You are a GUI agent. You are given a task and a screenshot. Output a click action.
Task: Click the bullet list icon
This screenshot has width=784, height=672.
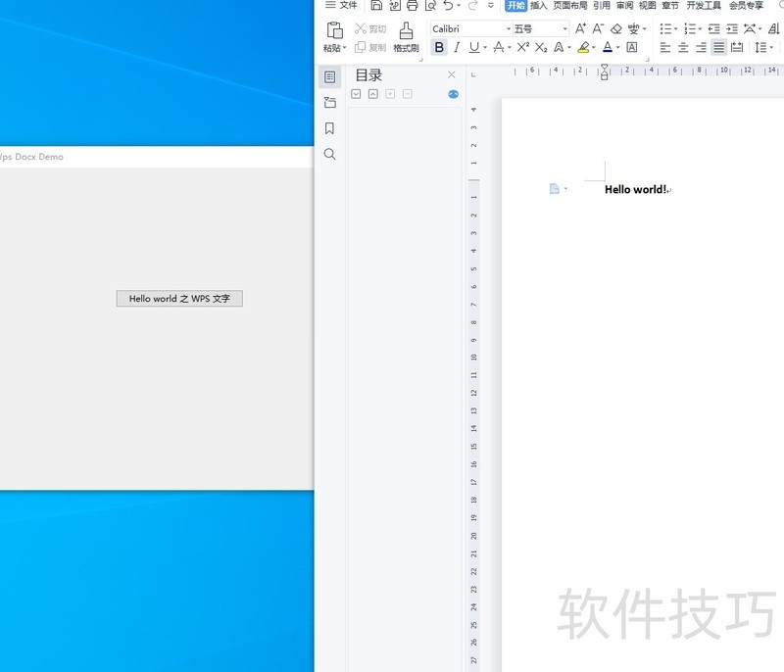(x=665, y=28)
